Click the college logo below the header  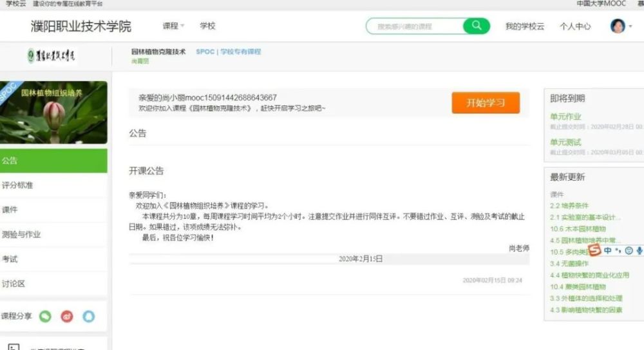click(52, 55)
